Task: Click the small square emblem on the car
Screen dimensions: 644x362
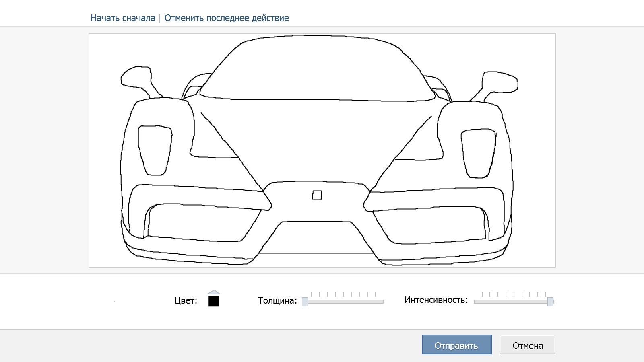Action: point(317,195)
